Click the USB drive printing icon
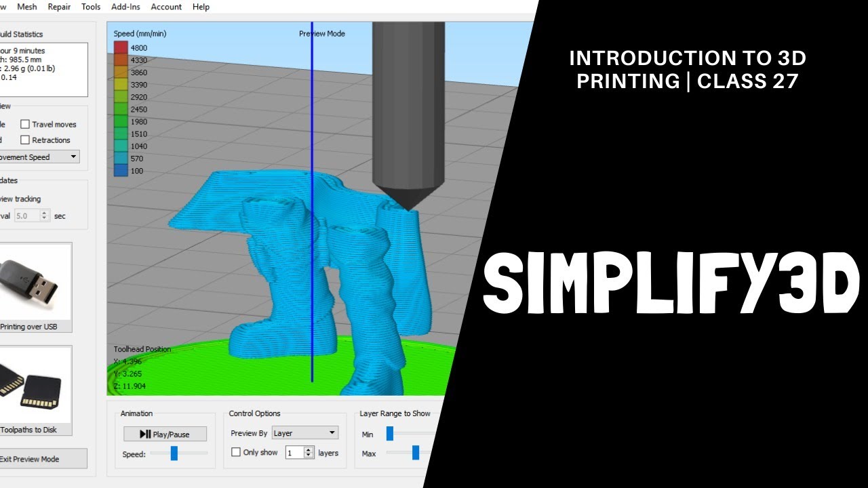Viewport: 868px width, 488px height. pos(34,281)
